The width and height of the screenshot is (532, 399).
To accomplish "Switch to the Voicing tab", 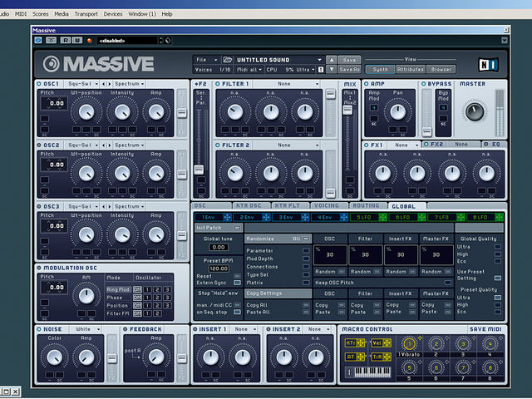I will point(328,205).
